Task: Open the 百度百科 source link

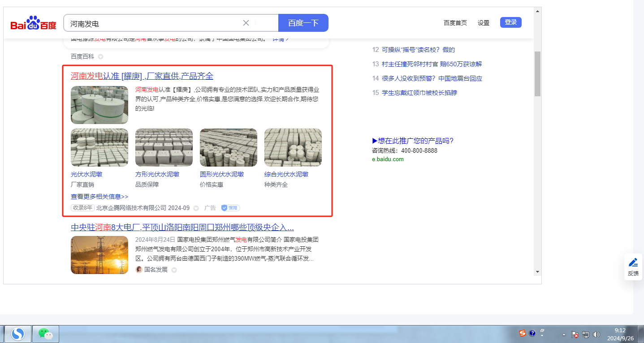Action: coord(82,56)
